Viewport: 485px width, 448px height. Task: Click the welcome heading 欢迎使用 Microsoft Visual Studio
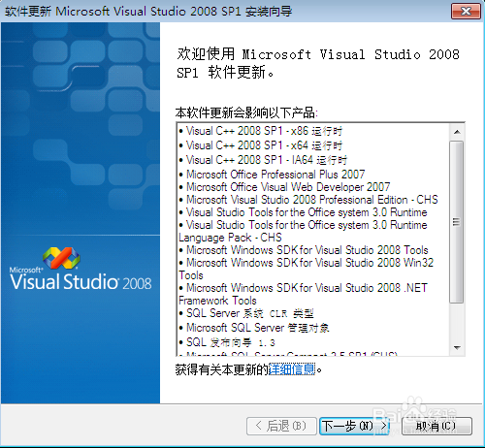pyautogui.click(x=318, y=63)
